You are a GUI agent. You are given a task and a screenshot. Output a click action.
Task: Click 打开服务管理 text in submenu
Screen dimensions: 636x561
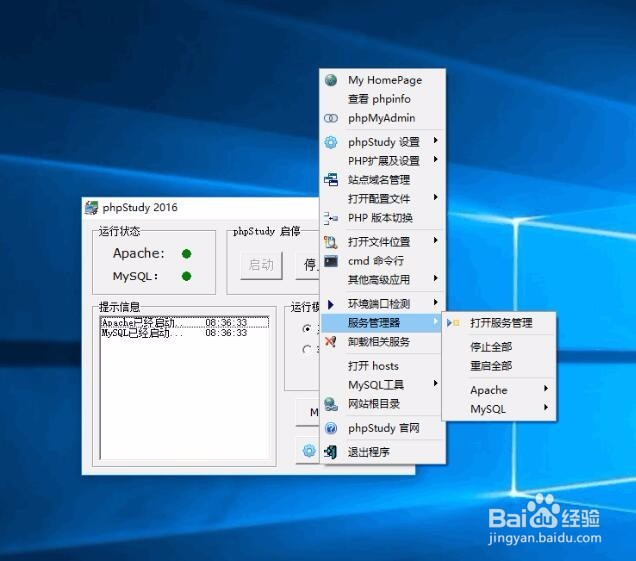click(501, 323)
